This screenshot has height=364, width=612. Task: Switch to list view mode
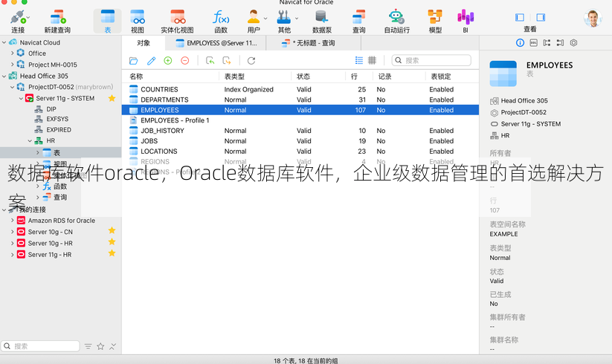[x=359, y=60]
